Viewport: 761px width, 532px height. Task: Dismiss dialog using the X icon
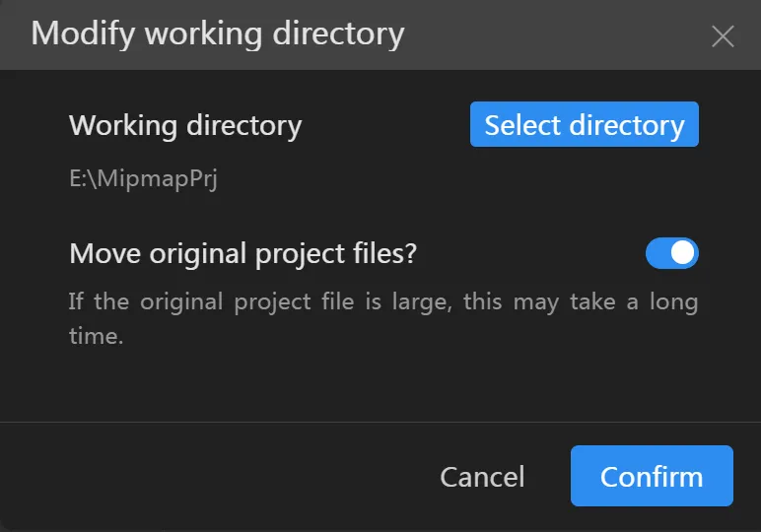pos(723,36)
